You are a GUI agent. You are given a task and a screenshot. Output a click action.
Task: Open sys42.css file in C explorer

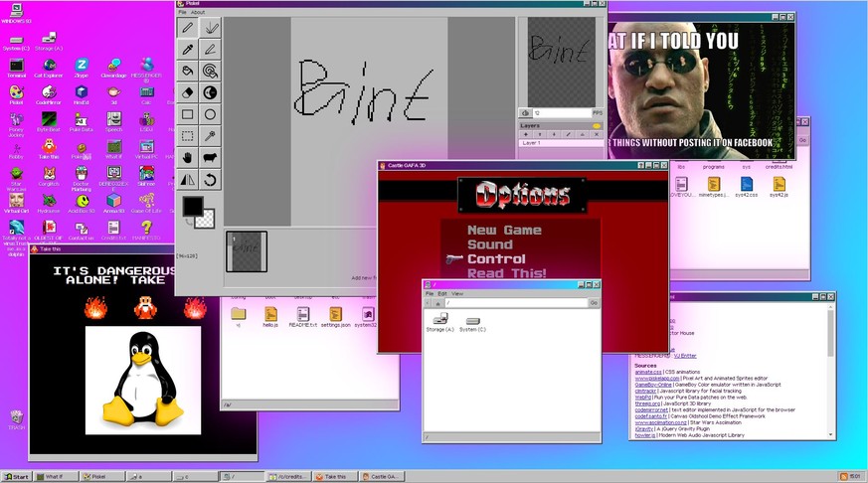[x=747, y=187]
